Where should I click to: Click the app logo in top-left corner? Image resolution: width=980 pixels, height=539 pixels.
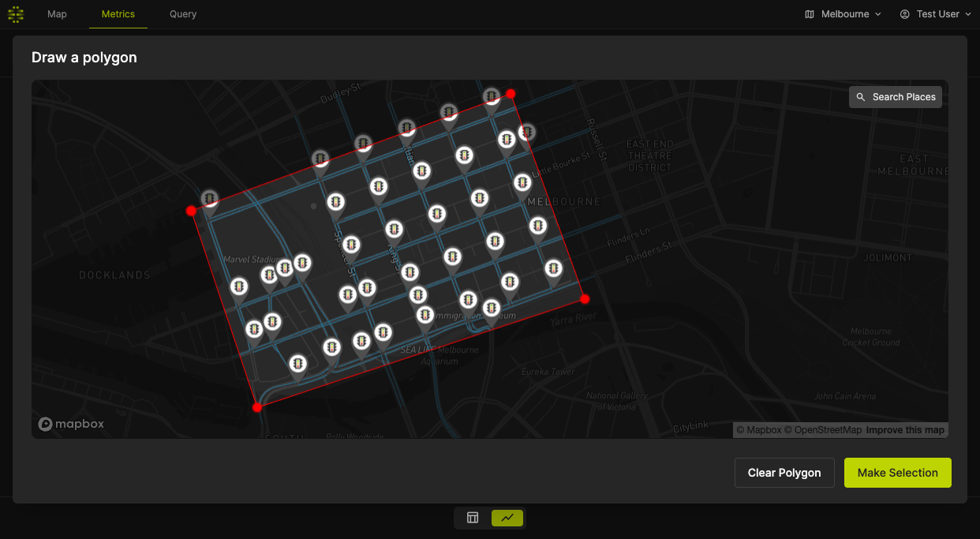pyautogui.click(x=16, y=14)
